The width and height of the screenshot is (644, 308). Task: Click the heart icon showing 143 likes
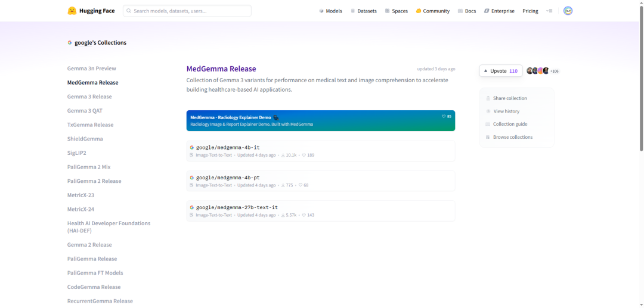click(304, 215)
